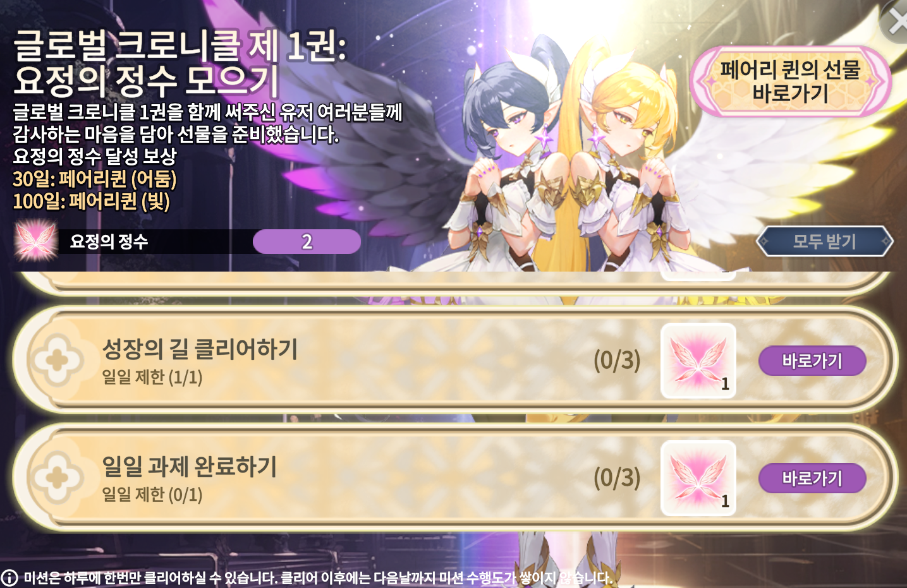907x588 pixels.
Task: Select reward item icon in 성장의 길 row
Action: tap(698, 361)
